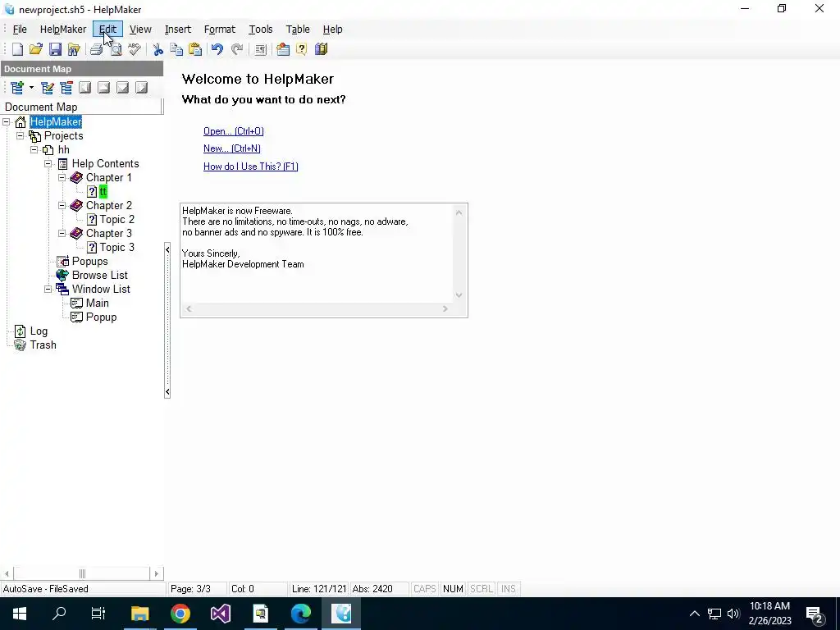Click the move down arrow button
The width and height of the screenshot is (840, 630).
pyautogui.click(x=123, y=87)
